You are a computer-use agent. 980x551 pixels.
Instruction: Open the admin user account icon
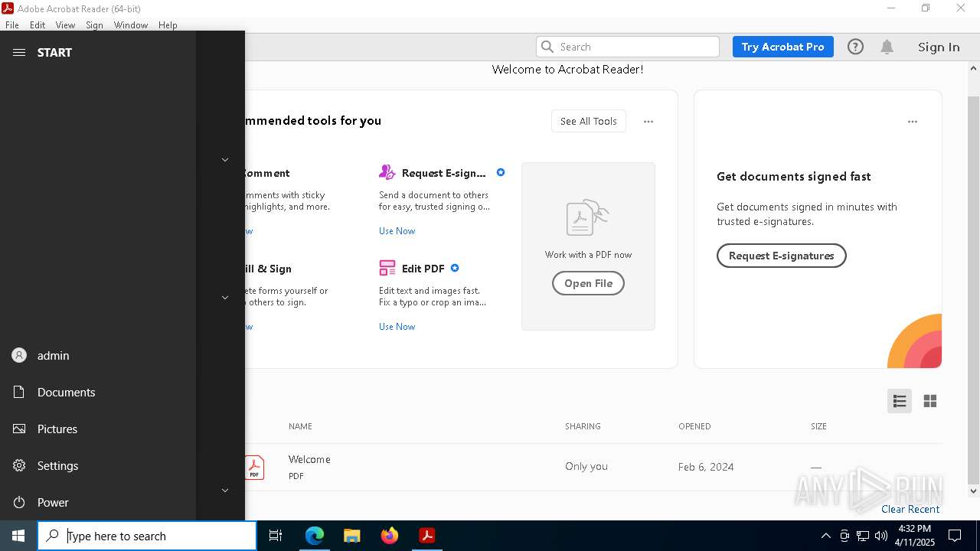point(19,355)
